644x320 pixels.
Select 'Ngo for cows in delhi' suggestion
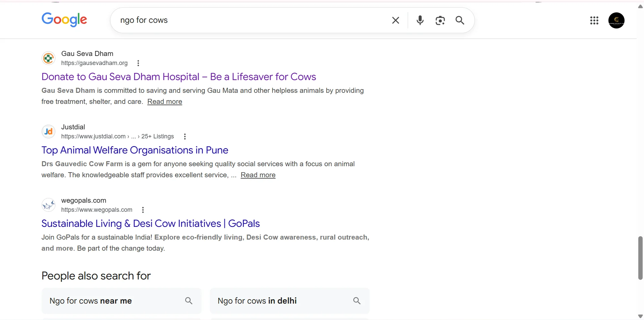click(x=290, y=301)
